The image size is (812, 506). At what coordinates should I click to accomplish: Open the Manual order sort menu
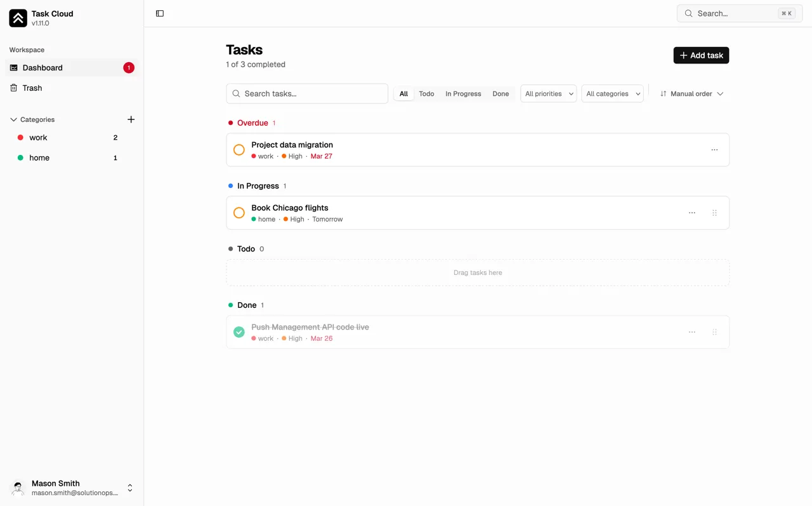pos(691,93)
